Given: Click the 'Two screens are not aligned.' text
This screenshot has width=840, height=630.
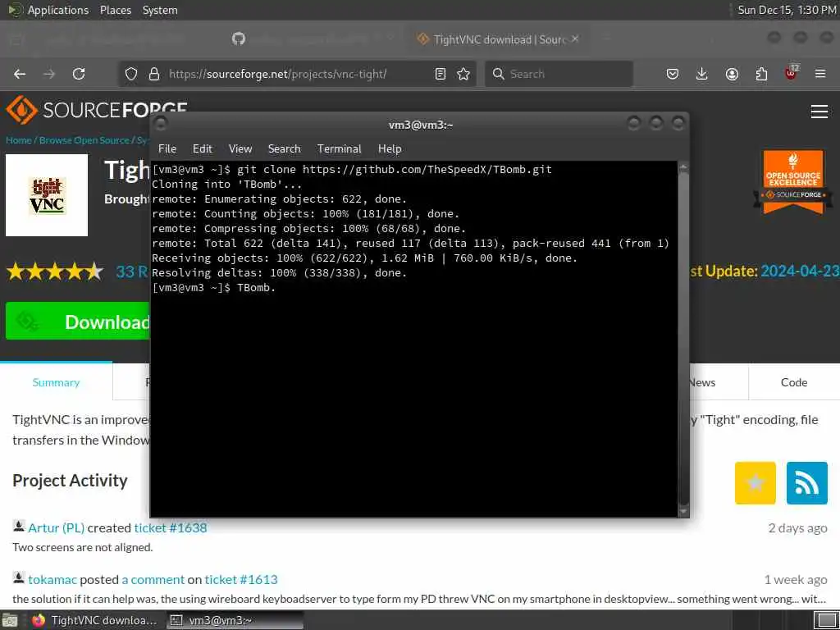Looking at the screenshot, I should click(x=83, y=547).
